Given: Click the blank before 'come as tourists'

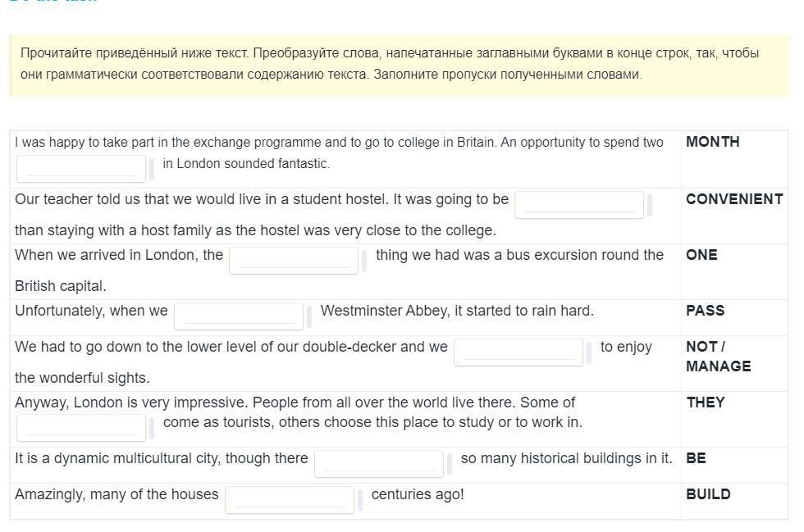Looking at the screenshot, I should pos(81,427).
